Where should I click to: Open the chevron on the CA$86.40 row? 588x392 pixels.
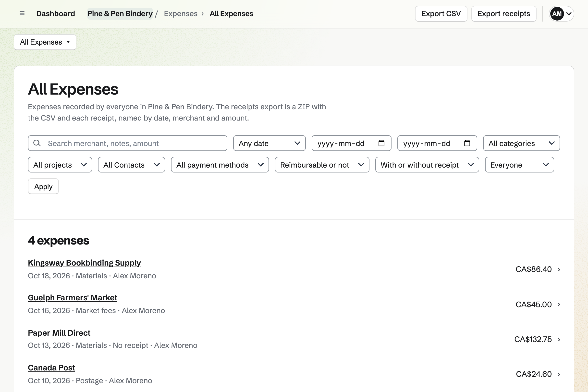pyautogui.click(x=559, y=269)
